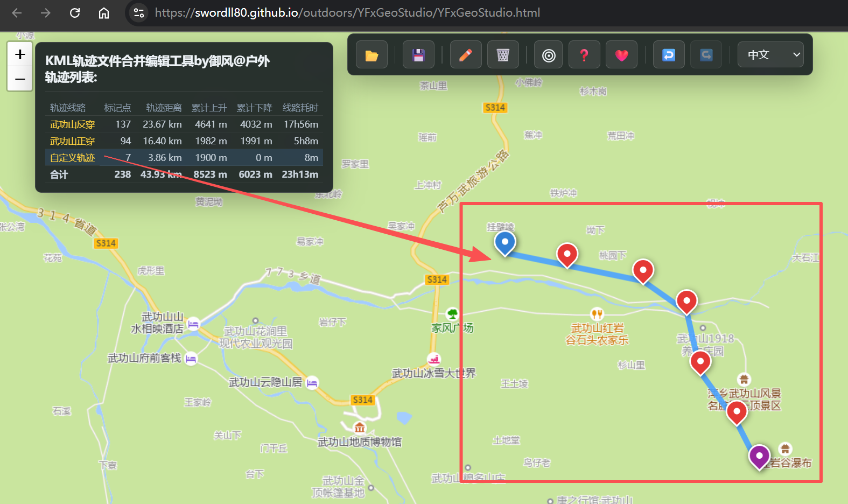Click the 23.67 km distance cell
The image size is (848, 504).
point(162,124)
